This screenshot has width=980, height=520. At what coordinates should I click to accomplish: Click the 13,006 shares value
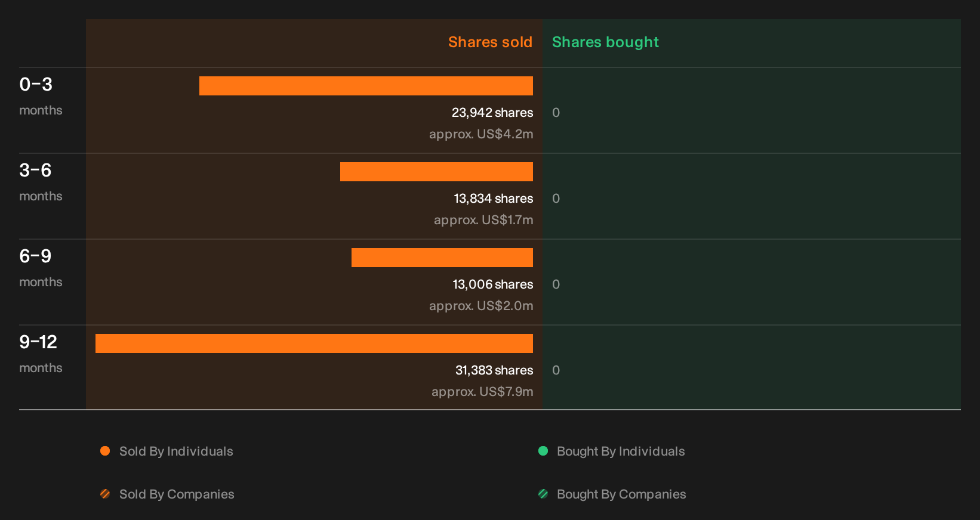[x=493, y=284]
